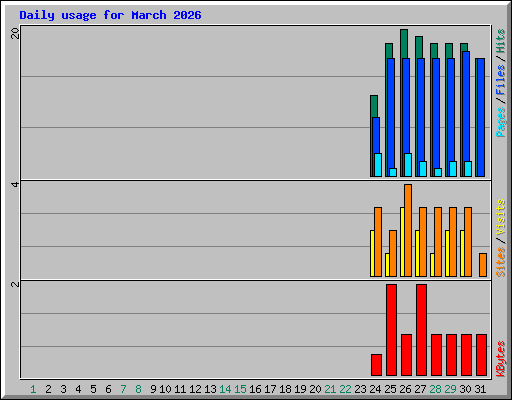
Task: Click the blue 'Files' legend label
Action: [x=501, y=80]
